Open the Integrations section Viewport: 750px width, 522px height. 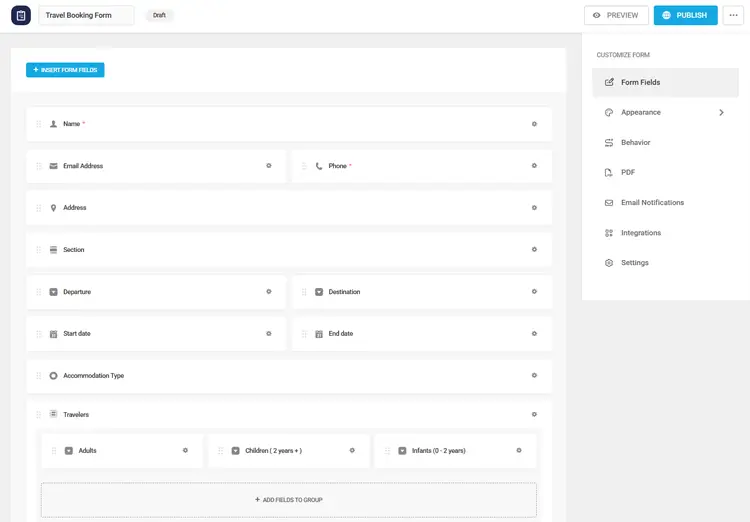pos(665,233)
